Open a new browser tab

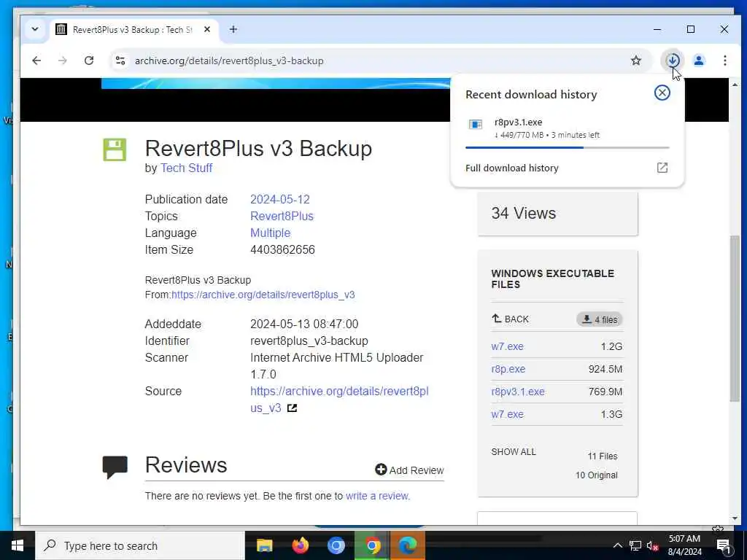[x=233, y=29]
